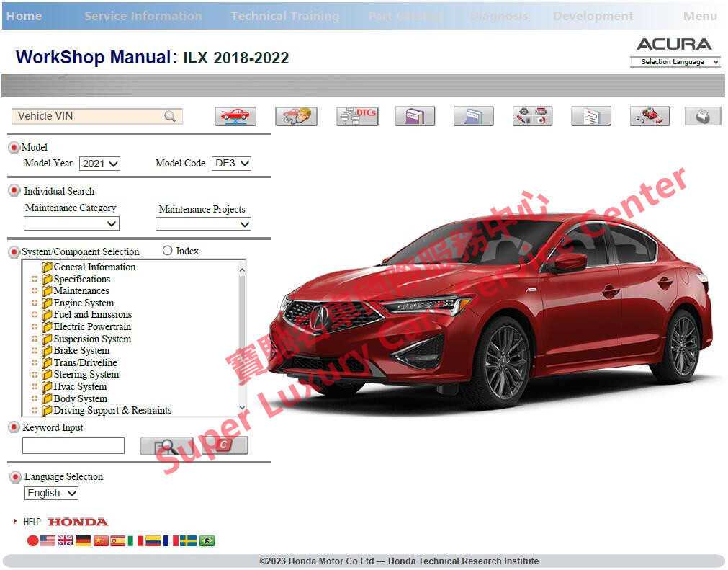The width and height of the screenshot is (728, 570).
Task: Open the Service Information menu
Action: pos(143,16)
